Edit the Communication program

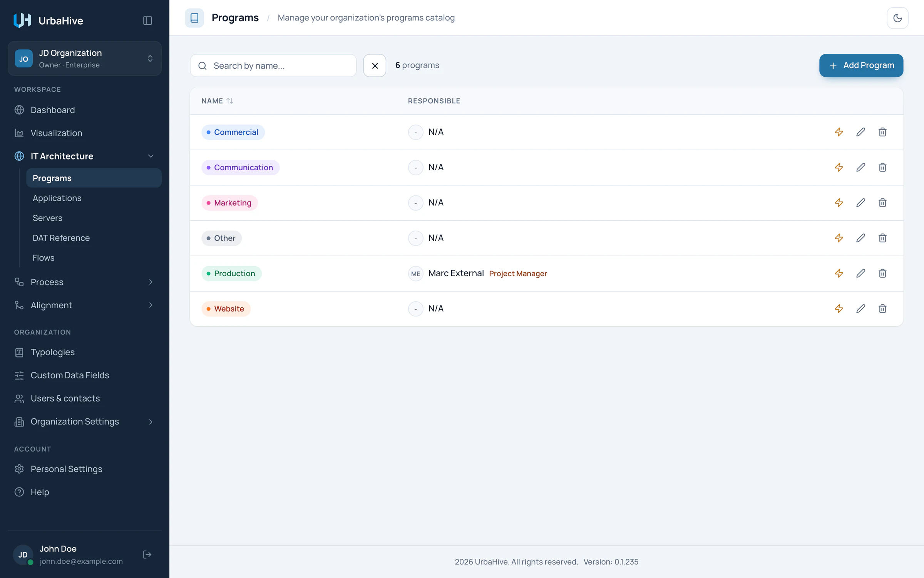coord(861,168)
